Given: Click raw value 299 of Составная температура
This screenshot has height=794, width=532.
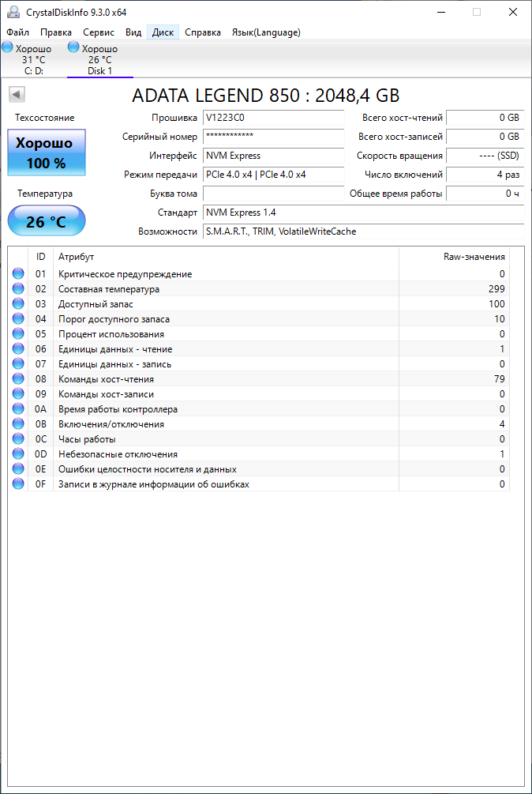Looking at the screenshot, I should (496, 289).
